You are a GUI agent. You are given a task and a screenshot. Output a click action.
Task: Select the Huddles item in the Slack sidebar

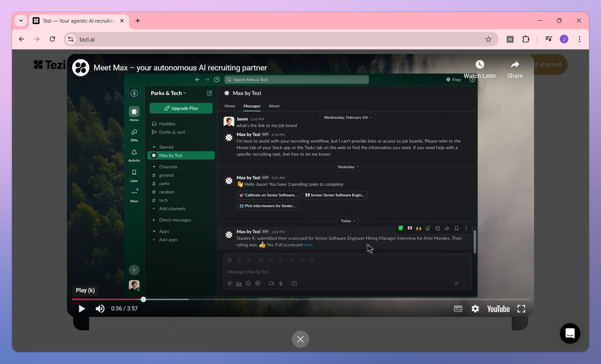[x=168, y=124]
